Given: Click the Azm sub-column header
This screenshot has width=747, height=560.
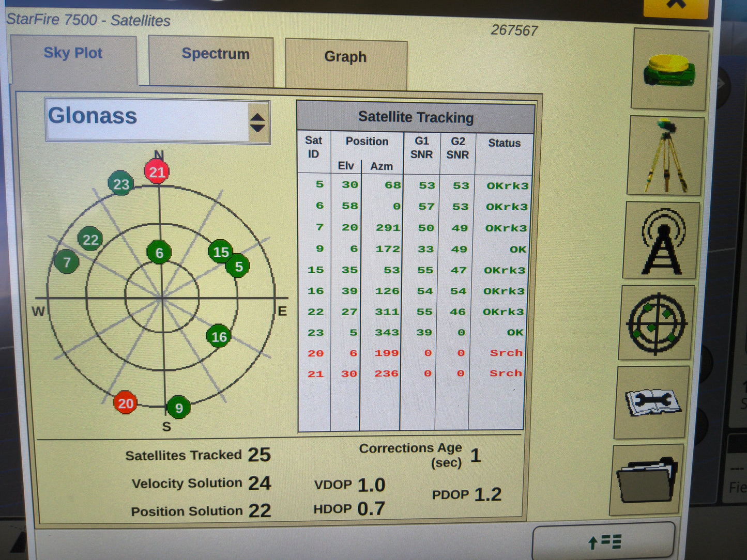Looking at the screenshot, I should click(x=382, y=166).
